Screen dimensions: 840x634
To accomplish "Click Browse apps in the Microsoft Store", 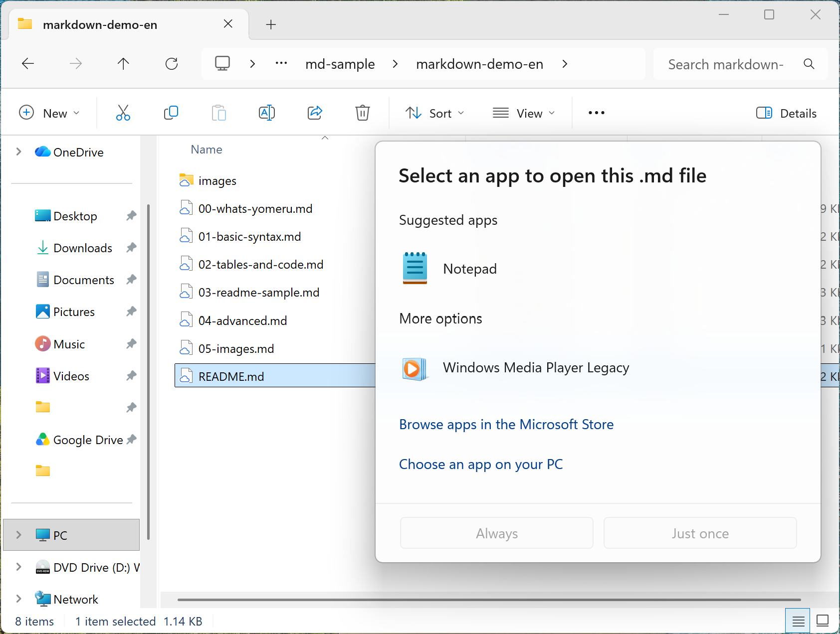I will (506, 424).
